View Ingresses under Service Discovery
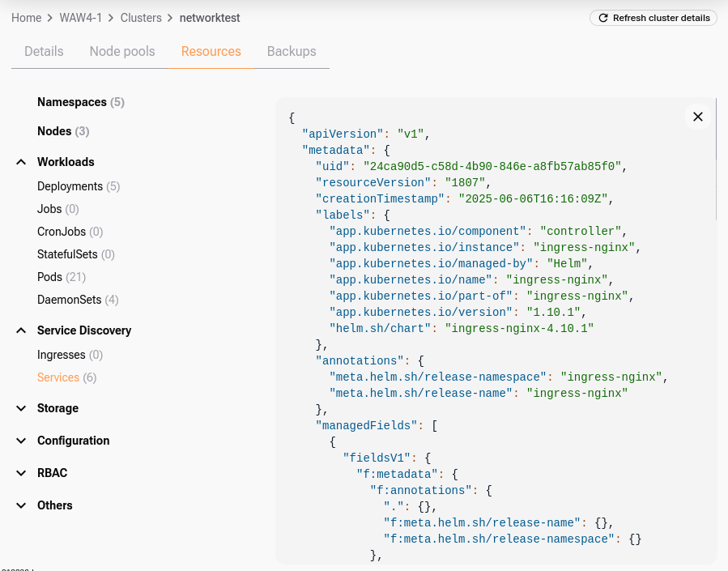 pos(62,354)
